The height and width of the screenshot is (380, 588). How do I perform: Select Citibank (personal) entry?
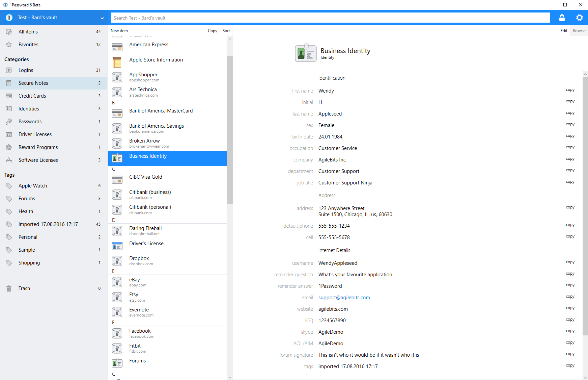click(167, 209)
